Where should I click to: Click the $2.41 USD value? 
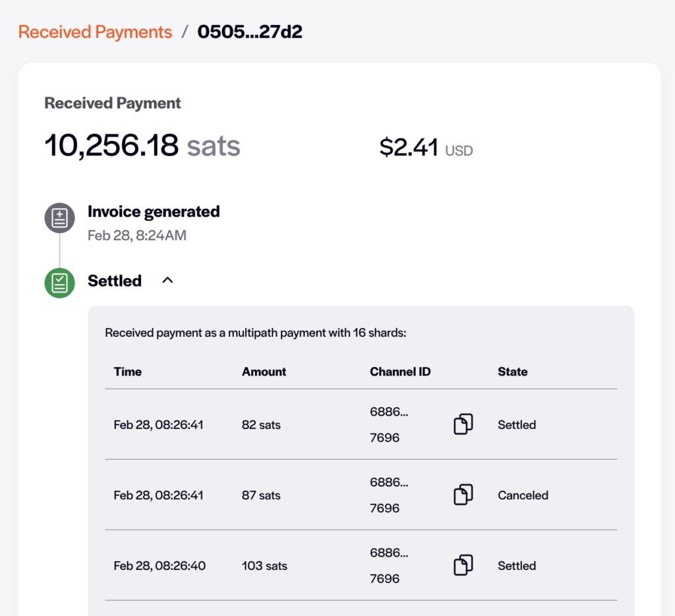tap(425, 148)
